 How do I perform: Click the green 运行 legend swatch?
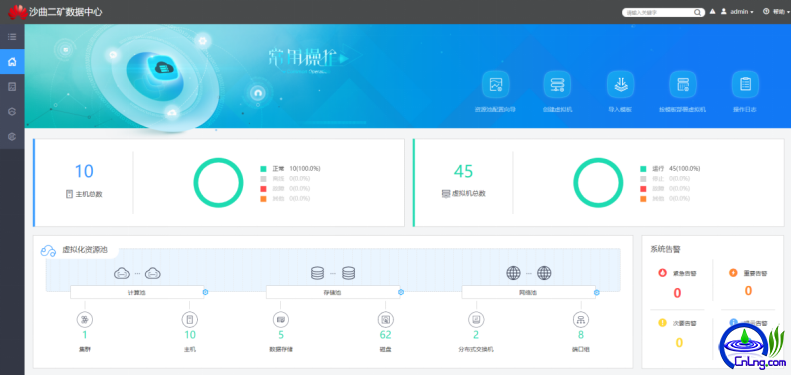pos(643,169)
